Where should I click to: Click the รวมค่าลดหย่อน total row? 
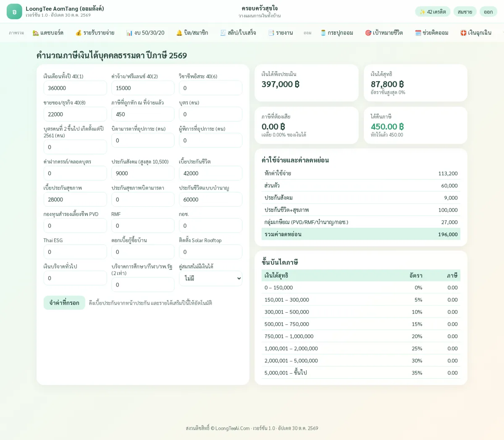[361, 234]
